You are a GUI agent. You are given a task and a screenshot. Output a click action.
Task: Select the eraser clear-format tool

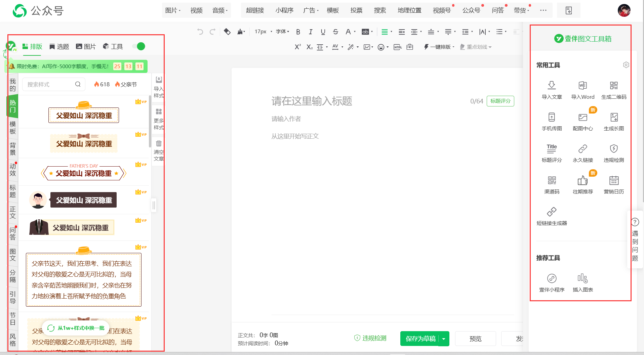click(227, 32)
